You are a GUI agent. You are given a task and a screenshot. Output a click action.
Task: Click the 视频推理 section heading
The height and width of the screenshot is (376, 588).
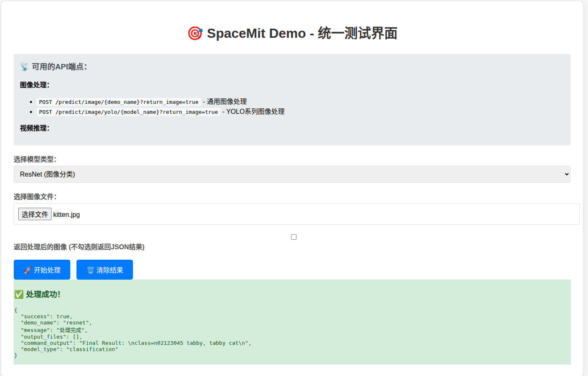34,128
